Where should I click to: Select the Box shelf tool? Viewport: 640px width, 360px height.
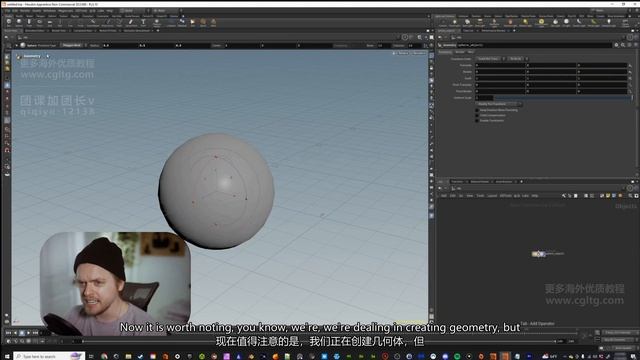point(9,22)
